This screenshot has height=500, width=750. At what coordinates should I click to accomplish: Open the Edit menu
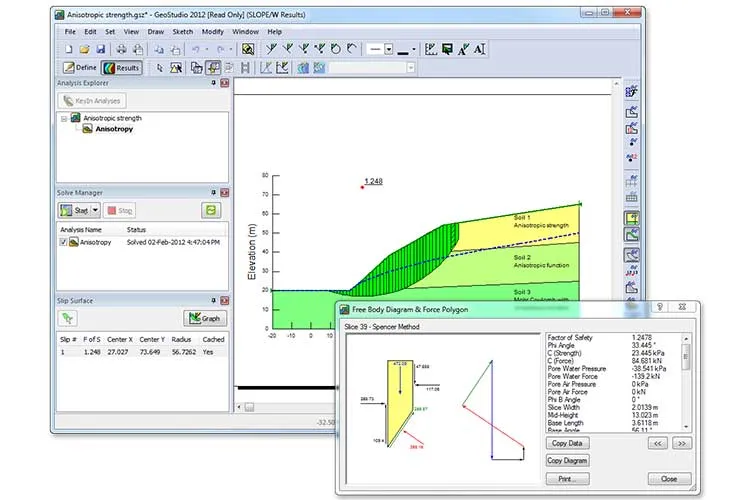click(90, 32)
